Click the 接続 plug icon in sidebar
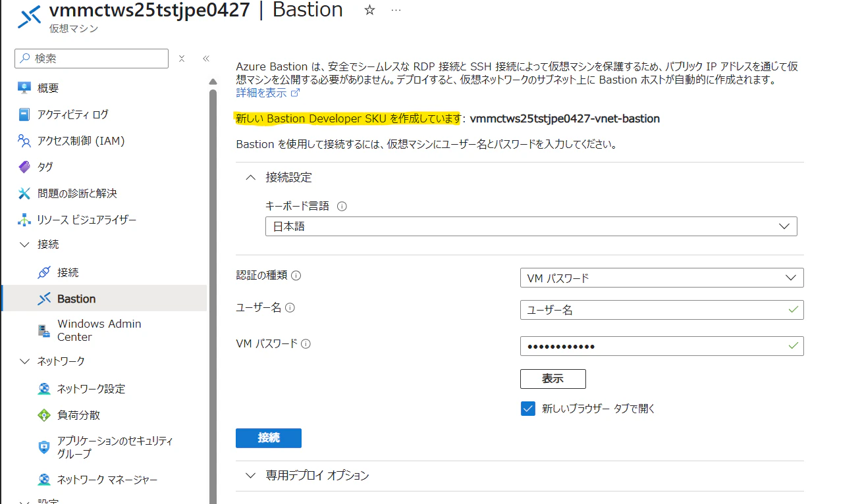Viewport: 860px width, 504px height. click(x=44, y=272)
